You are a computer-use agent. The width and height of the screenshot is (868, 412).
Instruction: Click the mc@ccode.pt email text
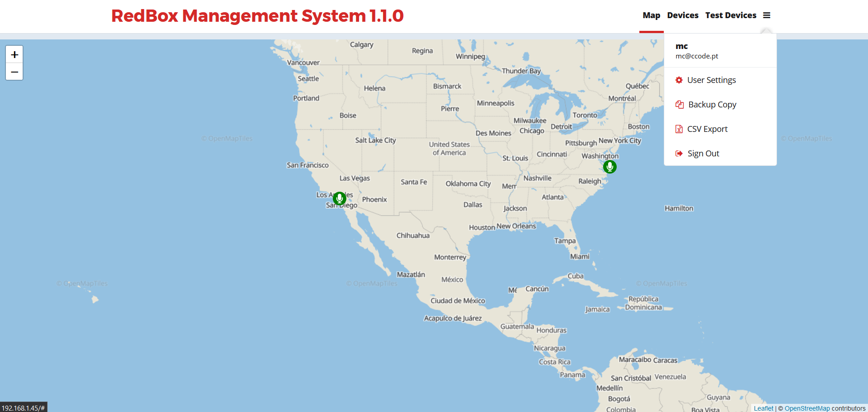[696, 56]
